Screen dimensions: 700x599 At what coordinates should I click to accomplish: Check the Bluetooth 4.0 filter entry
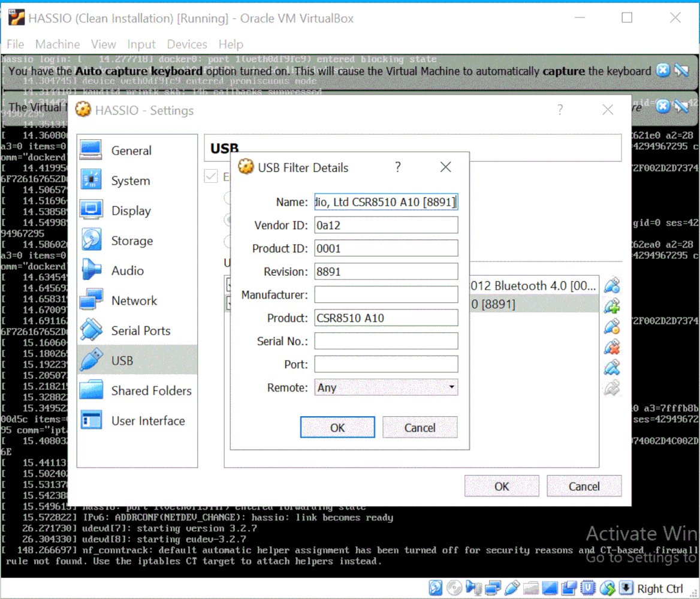click(x=229, y=284)
